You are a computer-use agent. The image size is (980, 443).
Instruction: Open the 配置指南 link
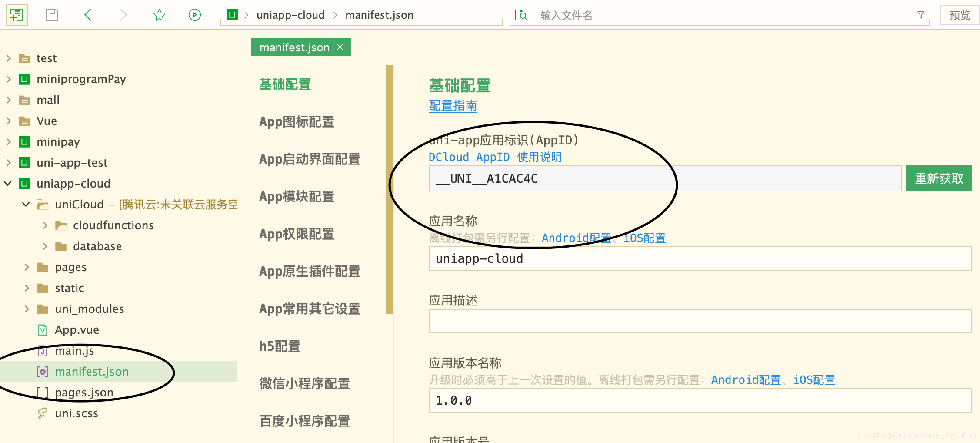point(453,106)
